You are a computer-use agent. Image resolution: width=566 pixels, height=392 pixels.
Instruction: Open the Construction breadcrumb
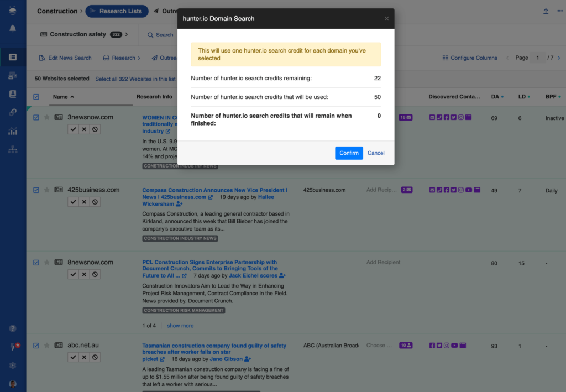click(x=57, y=11)
